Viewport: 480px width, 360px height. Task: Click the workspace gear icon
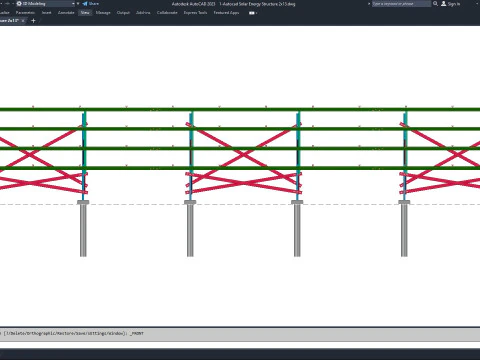tap(19, 4)
